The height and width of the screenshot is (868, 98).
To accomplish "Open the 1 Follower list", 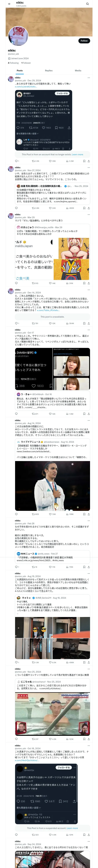I will [x=26, y=63].
